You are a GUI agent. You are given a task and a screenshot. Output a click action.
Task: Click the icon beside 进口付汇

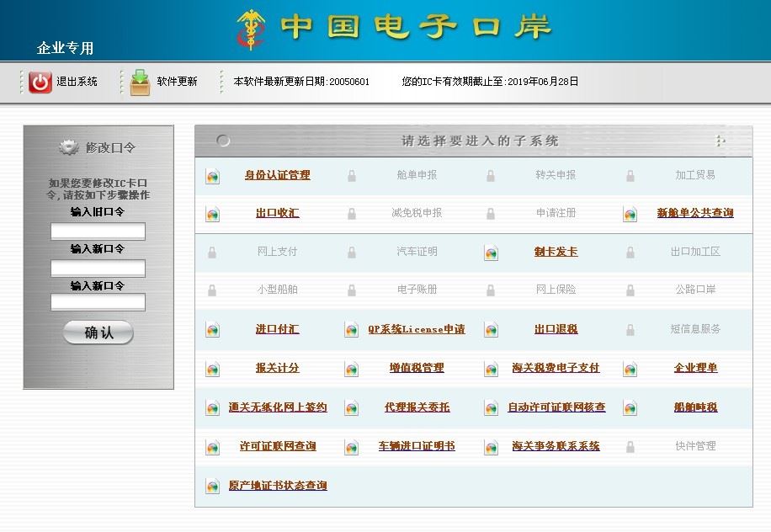212,329
